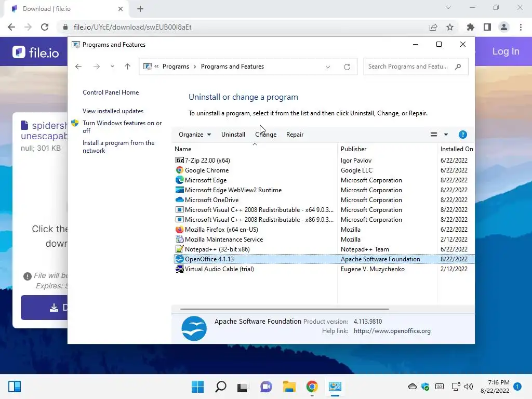Screen dimensions: 532x399
Task: Click the change view list icon
Action: click(x=434, y=135)
